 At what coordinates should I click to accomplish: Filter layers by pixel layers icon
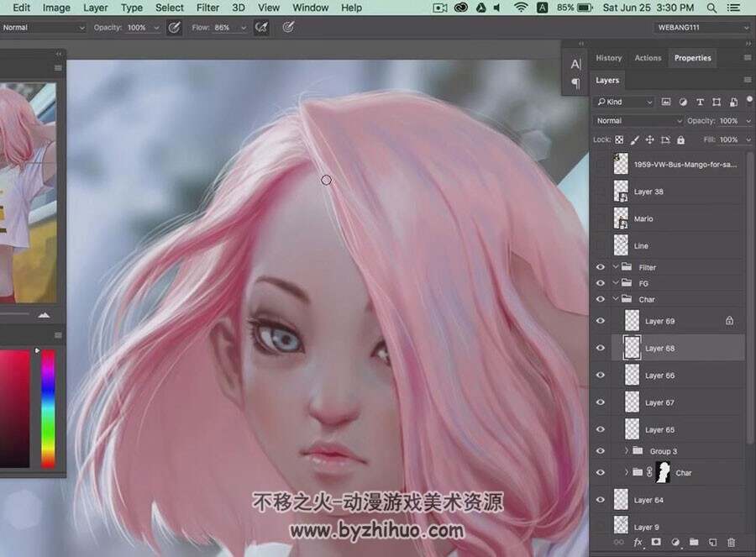pyautogui.click(x=666, y=102)
